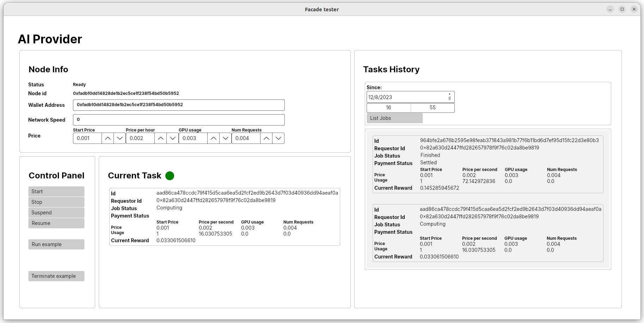The width and height of the screenshot is (644, 323).
Task: Decrease the Start Price with down arrow
Action: tap(120, 138)
